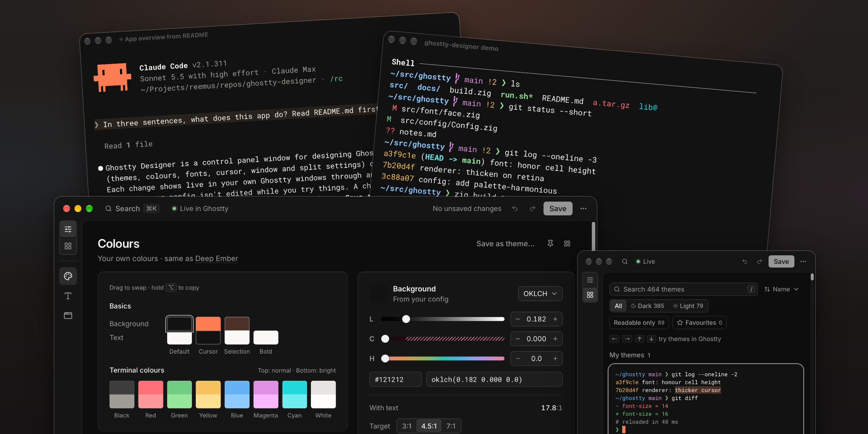The width and height of the screenshot is (868, 434).
Task: Click the pin icon next to Save as theme
Action: click(550, 243)
